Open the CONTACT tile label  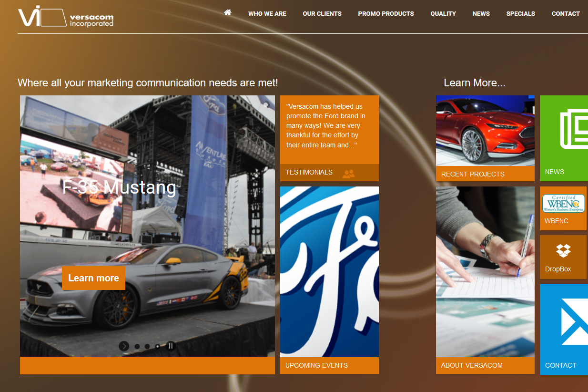point(561,365)
